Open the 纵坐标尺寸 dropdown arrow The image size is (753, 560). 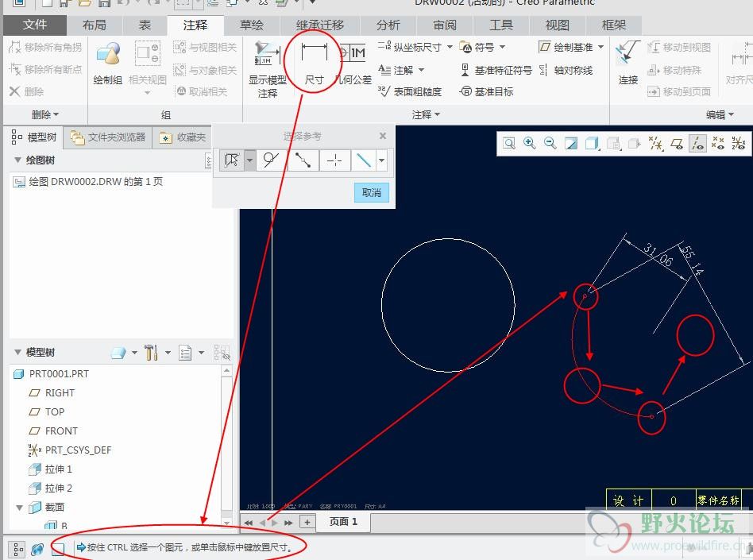click(450, 47)
